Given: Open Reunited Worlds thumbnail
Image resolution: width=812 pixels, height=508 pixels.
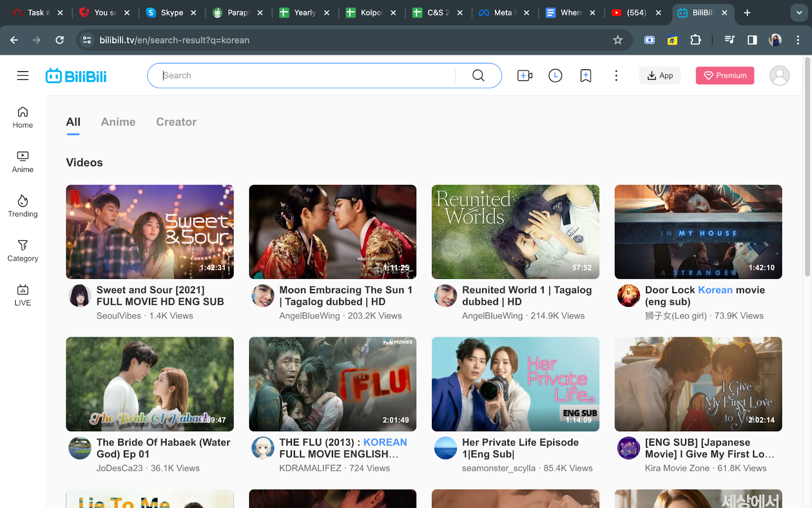Looking at the screenshot, I should tap(516, 232).
